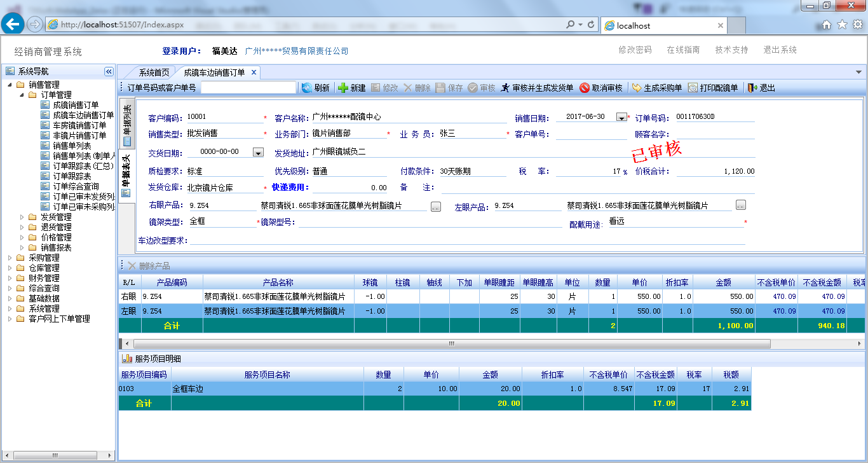This screenshot has height=463, width=868.
Task: Open 销售单列表 in the navigation tree
Action: click(72, 146)
